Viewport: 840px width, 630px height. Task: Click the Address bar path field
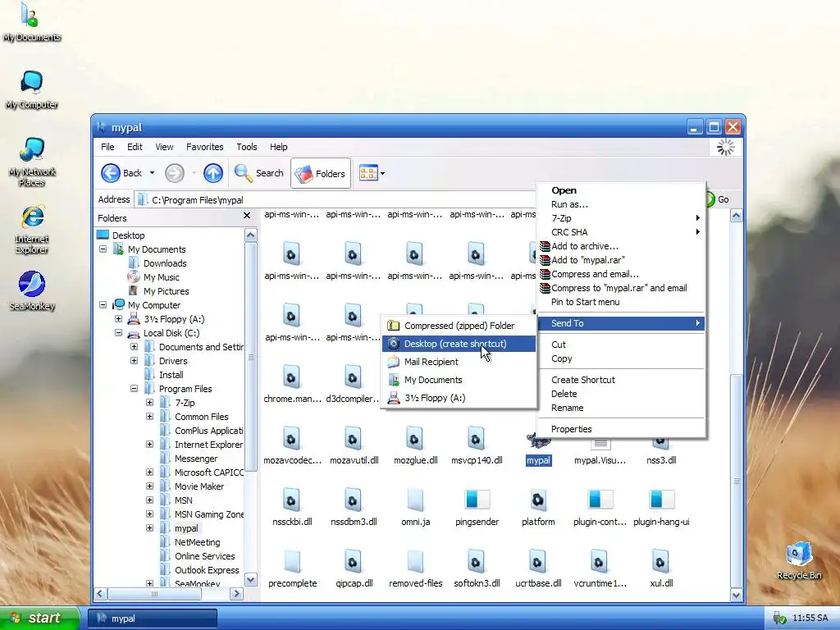[336, 200]
